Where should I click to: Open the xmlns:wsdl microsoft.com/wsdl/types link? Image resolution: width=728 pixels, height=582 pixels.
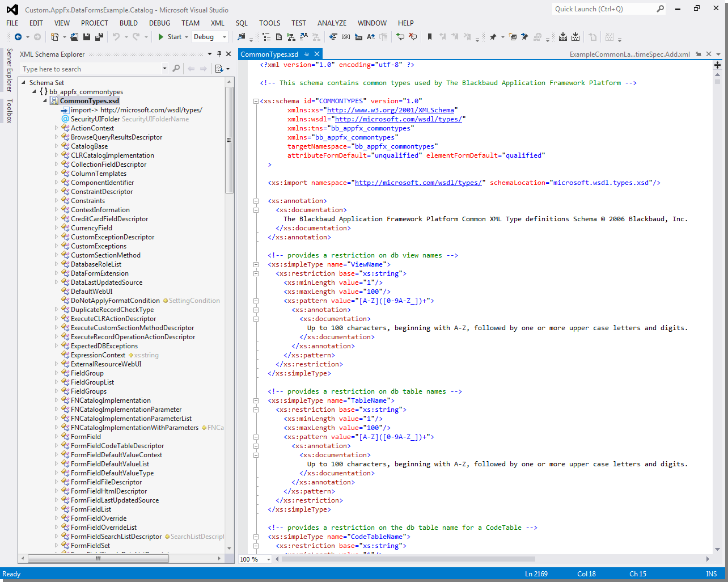click(x=399, y=119)
